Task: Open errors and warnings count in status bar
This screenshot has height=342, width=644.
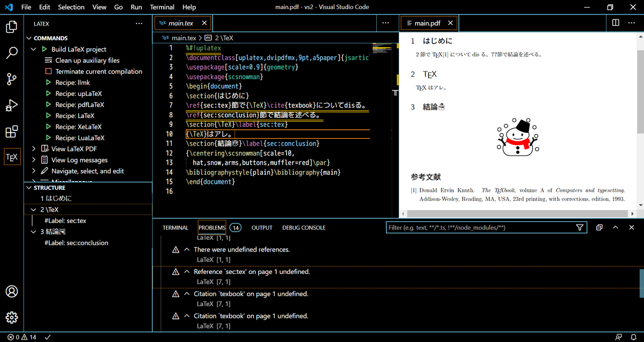Action: (x=21, y=337)
